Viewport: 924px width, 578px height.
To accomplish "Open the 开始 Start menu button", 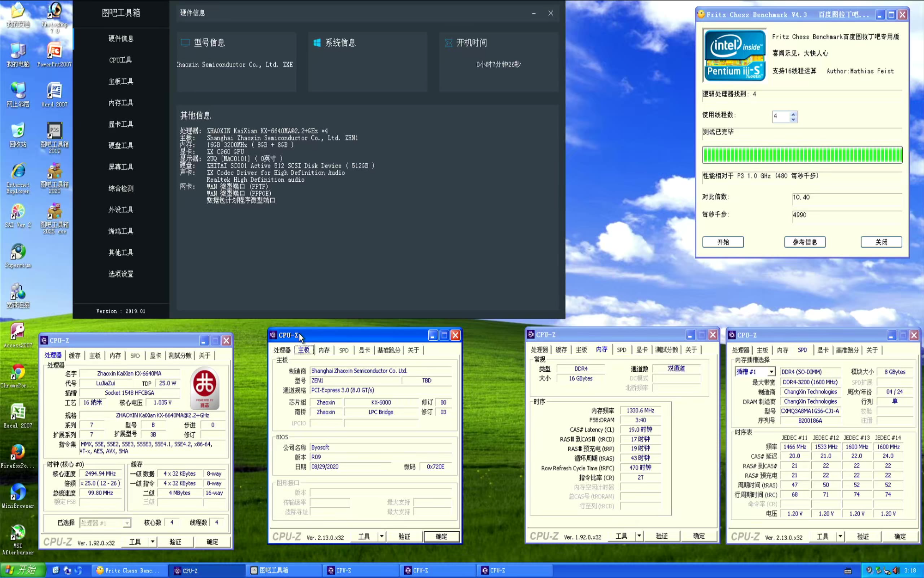I will tap(23, 571).
